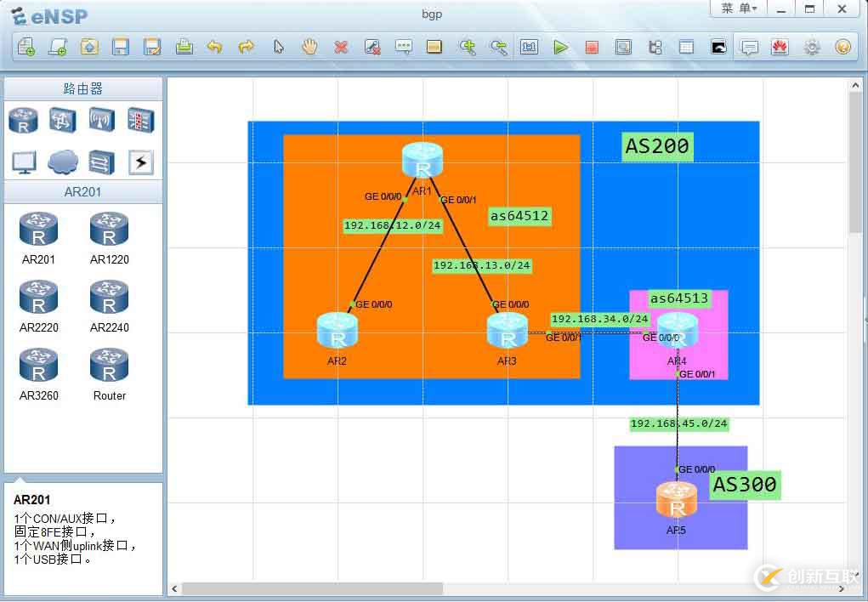The width and height of the screenshot is (868, 602).
Task: Stop all devices with red square
Action: tap(592, 47)
